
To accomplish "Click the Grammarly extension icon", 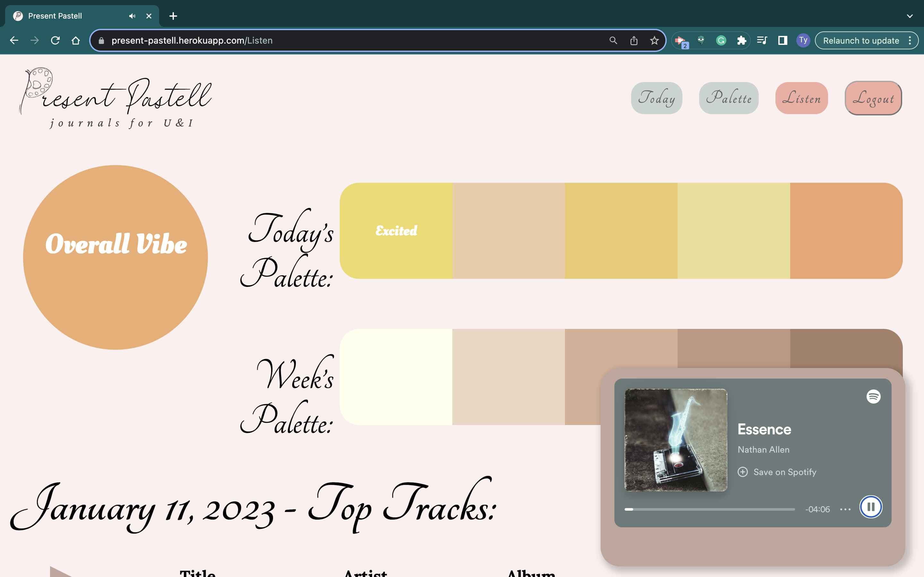I will coord(721,40).
